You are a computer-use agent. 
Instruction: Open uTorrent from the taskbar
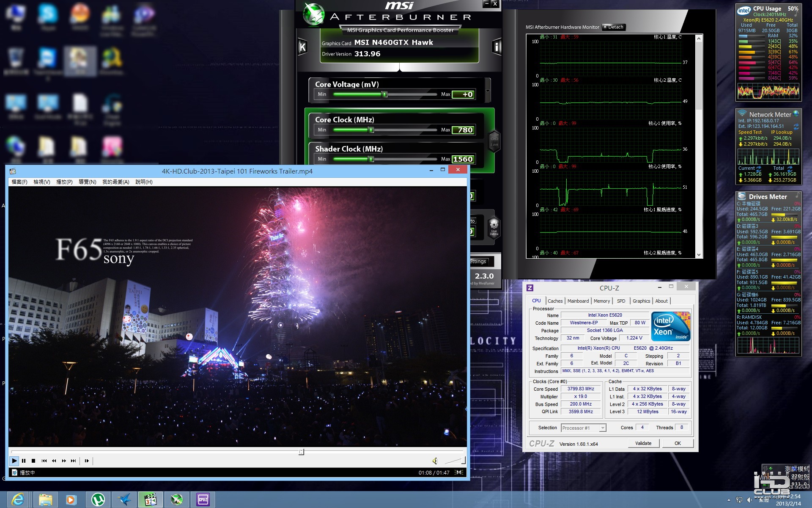pyautogui.click(x=98, y=500)
